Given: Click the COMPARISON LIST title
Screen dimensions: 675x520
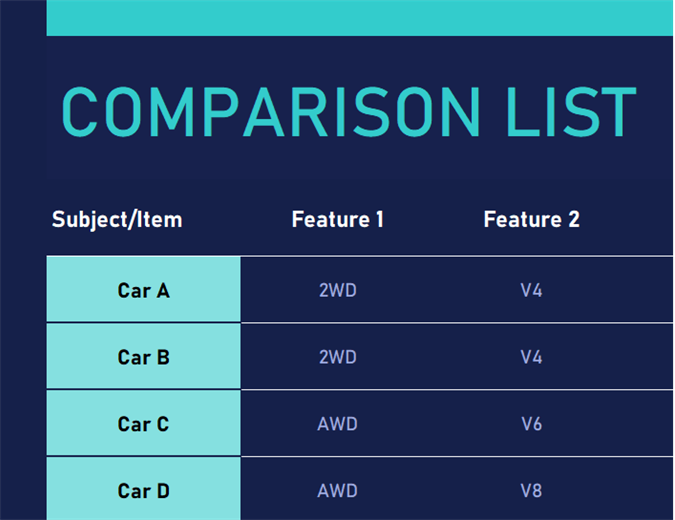Looking at the screenshot, I should point(349,111).
